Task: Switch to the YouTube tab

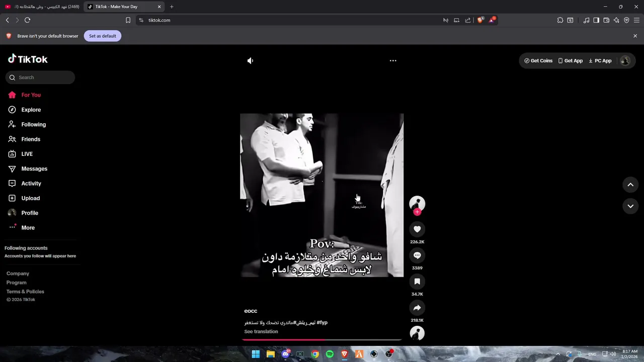Action: (42, 7)
